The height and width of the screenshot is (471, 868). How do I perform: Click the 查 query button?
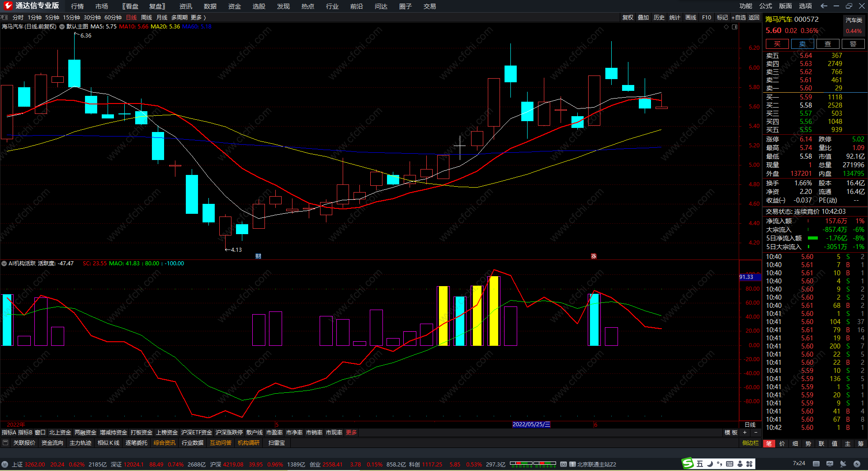click(x=828, y=44)
